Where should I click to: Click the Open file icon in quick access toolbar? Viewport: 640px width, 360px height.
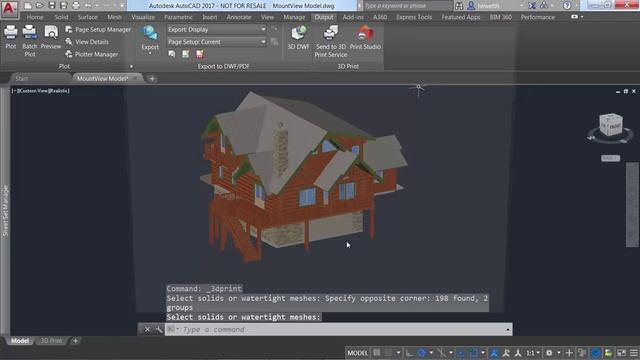[40, 6]
